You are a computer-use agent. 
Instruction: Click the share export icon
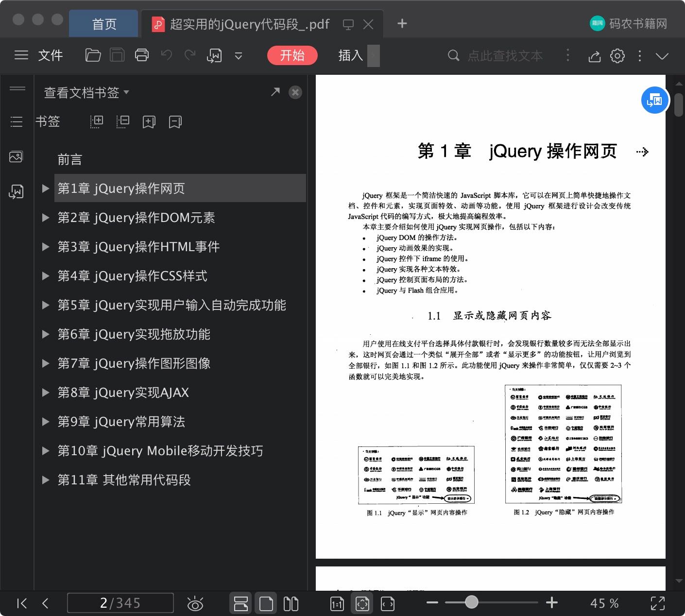click(x=595, y=56)
